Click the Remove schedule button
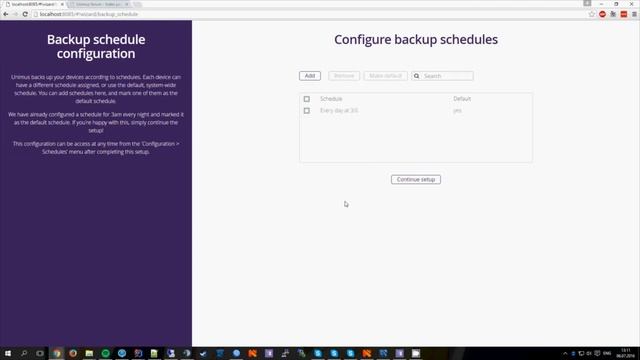This screenshot has height=360, width=640. point(344,76)
